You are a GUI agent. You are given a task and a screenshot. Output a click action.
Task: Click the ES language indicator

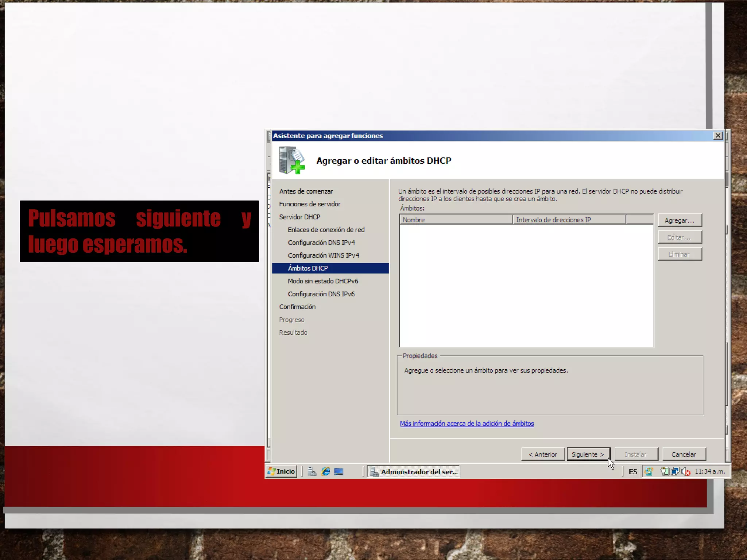[x=633, y=472]
